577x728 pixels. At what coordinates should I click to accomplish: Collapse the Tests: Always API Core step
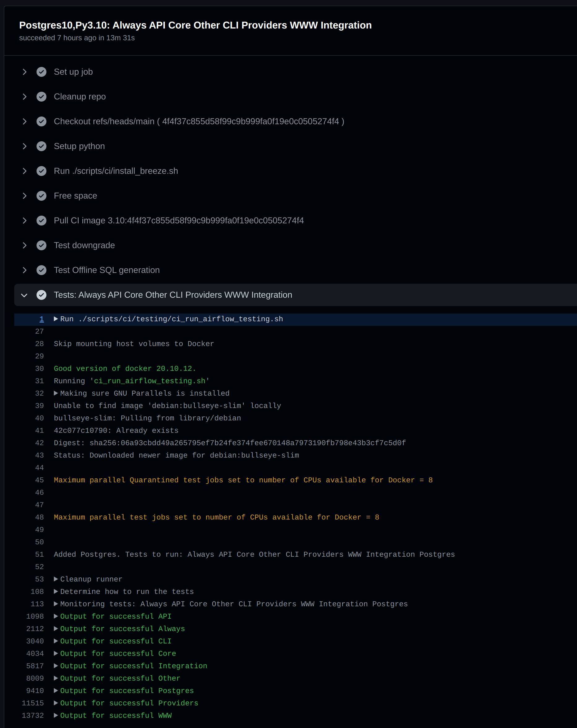pyautogui.click(x=24, y=295)
